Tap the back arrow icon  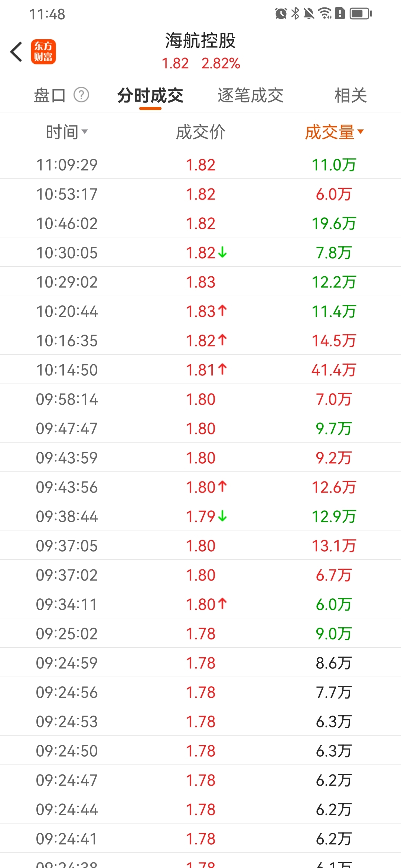click(16, 52)
